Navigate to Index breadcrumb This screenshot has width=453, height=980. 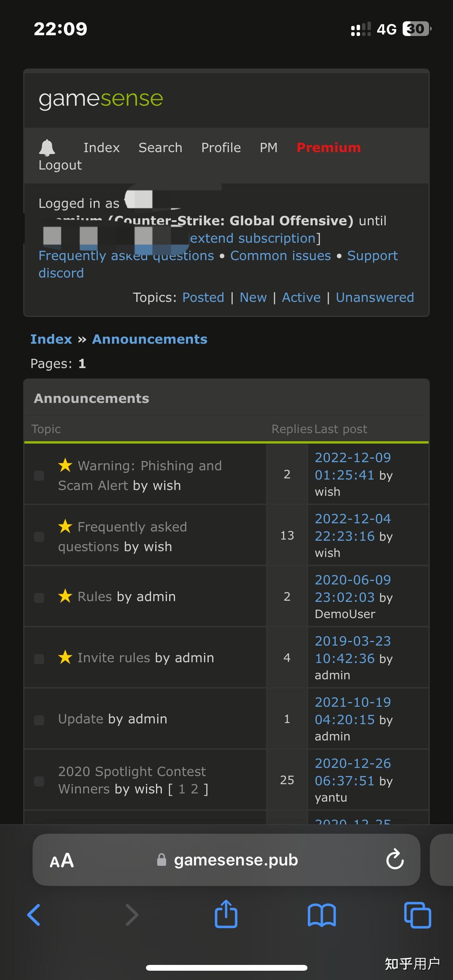click(51, 339)
